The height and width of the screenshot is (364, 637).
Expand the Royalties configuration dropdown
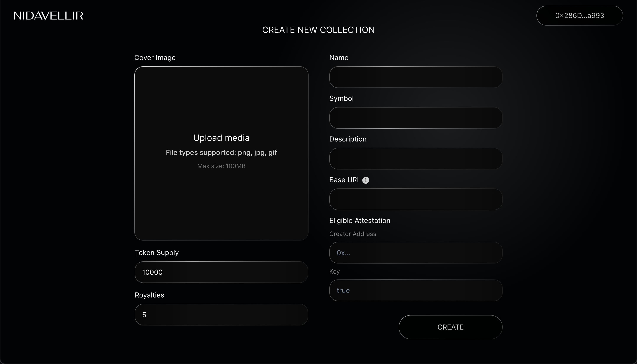221,315
